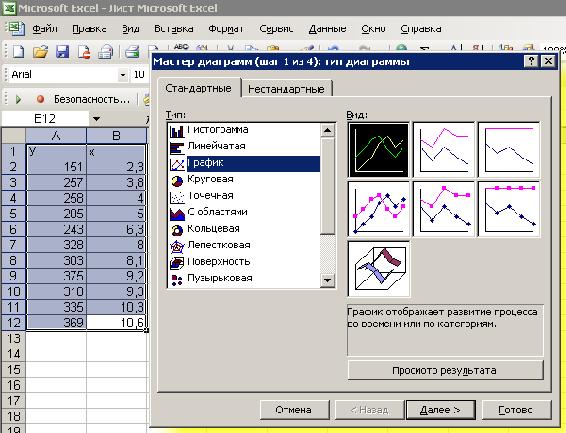Choose the 100% stacked line subtype thumbnail
The image size is (566, 433).
(509, 150)
